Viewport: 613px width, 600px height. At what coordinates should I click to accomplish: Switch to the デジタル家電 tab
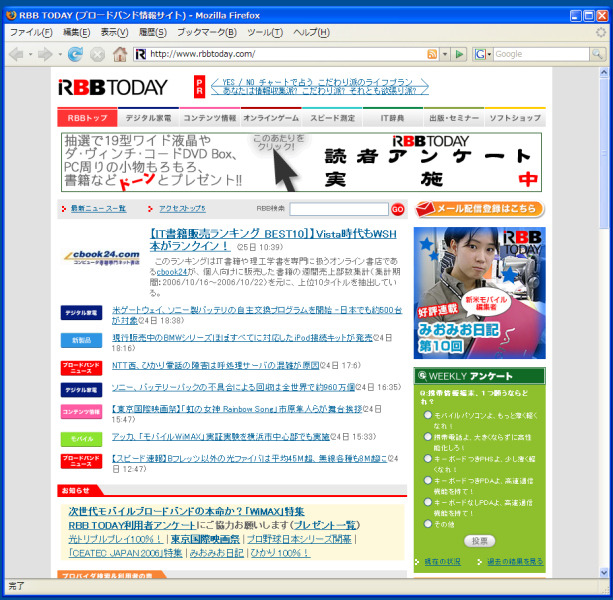(148, 118)
